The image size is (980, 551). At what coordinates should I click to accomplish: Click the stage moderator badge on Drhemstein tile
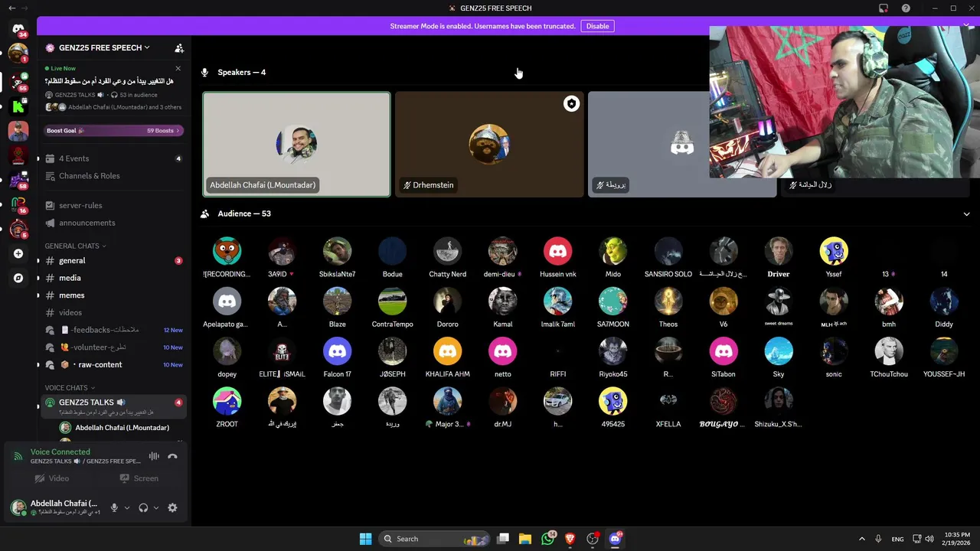click(571, 104)
